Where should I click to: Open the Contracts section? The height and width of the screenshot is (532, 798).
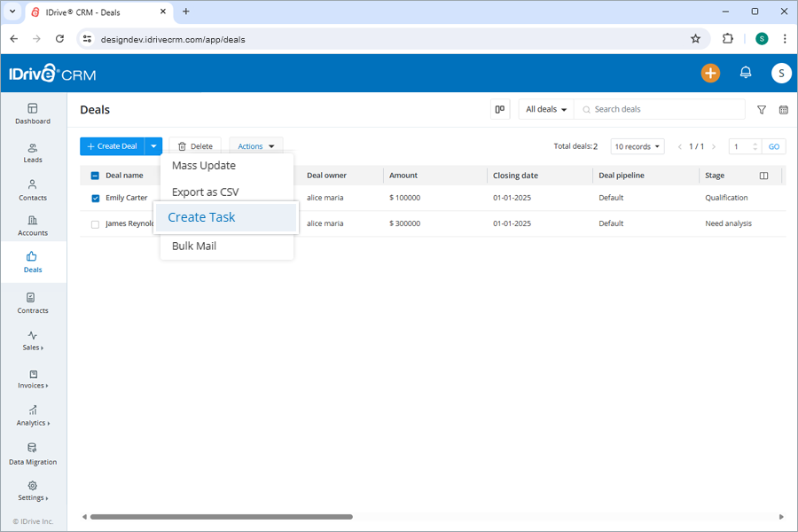tap(33, 303)
